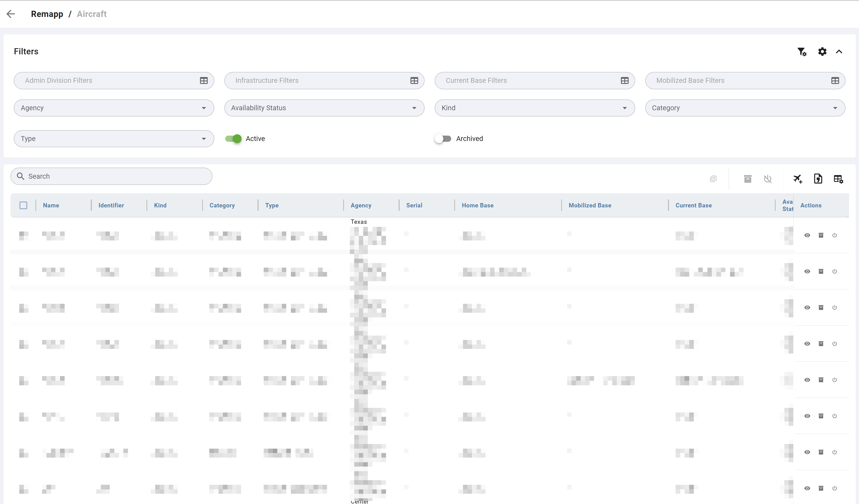Click the magnifier icon in Search box
This screenshot has height=504, width=859.
tap(21, 176)
